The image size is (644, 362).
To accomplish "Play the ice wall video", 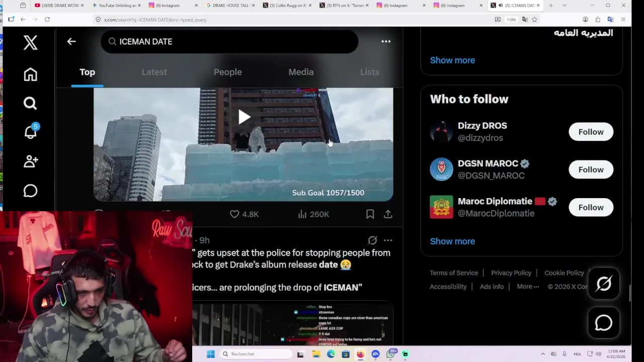I will pos(244,117).
